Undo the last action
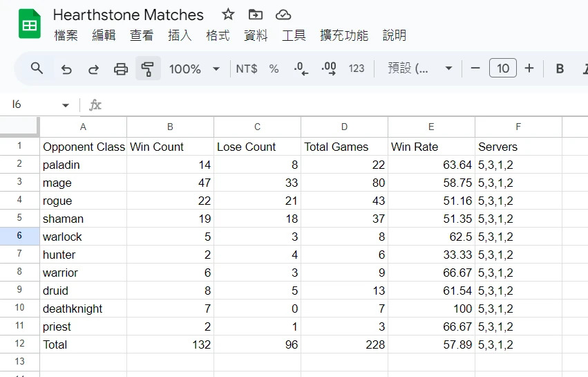This screenshot has height=377, width=588. click(x=66, y=68)
